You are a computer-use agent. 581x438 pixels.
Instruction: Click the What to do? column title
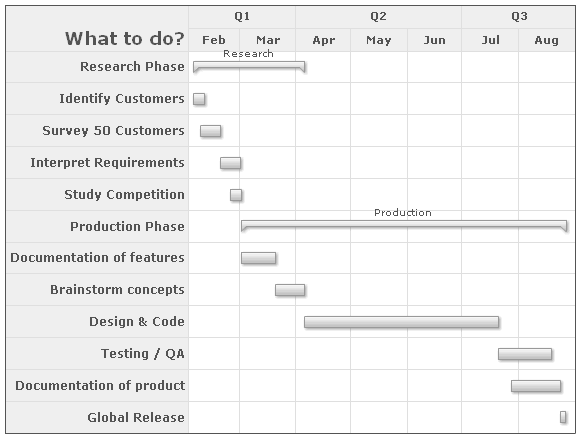coord(125,39)
